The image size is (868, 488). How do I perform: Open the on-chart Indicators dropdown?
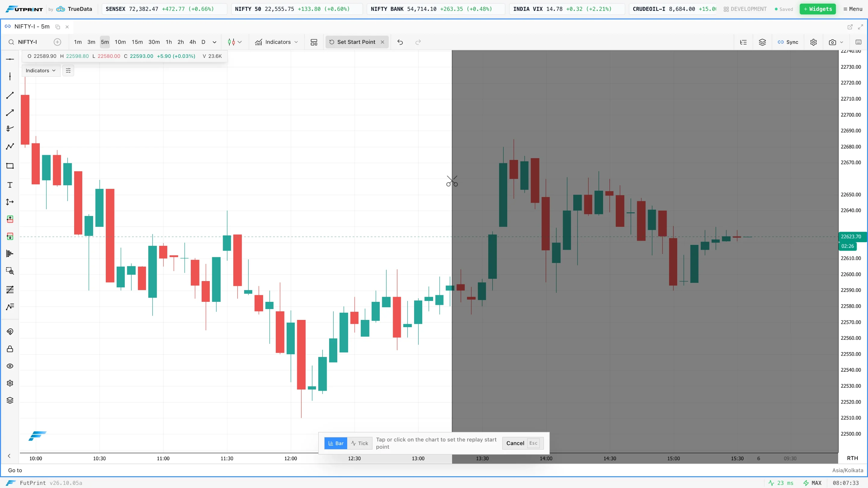pos(41,70)
